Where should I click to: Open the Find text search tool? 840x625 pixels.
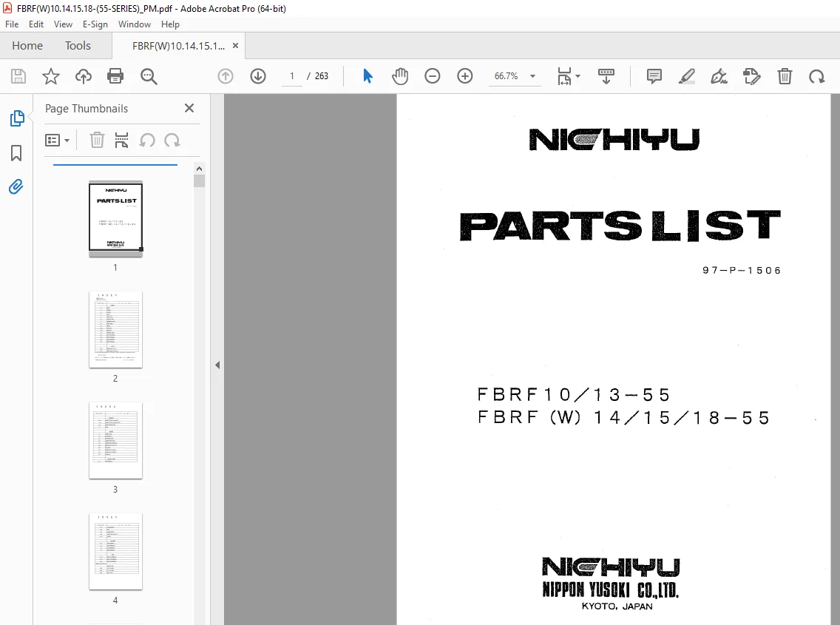click(149, 76)
